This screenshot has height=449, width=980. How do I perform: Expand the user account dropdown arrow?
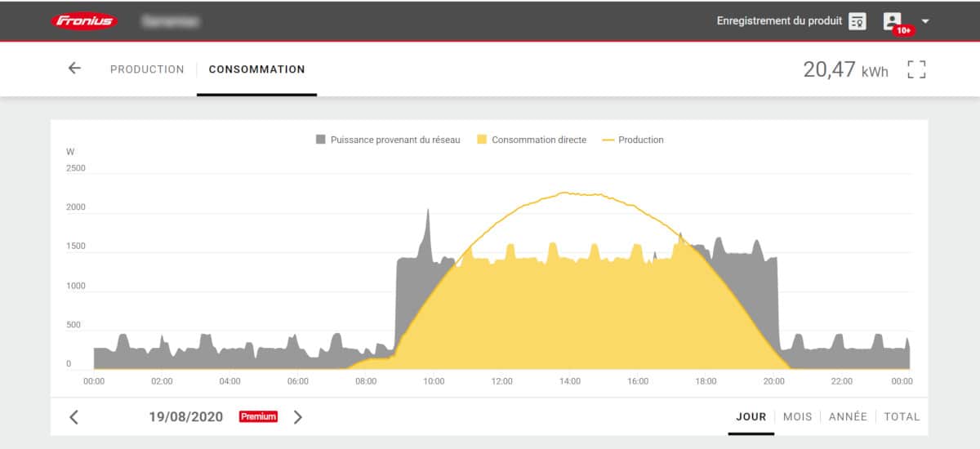pyautogui.click(x=925, y=21)
